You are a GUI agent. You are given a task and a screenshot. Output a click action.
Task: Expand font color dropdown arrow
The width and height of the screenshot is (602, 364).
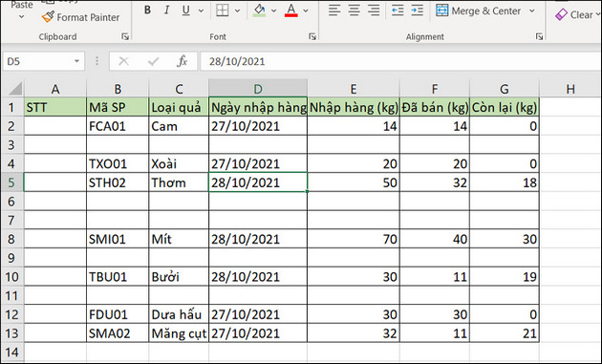pyautogui.click(x=306, y=11)
